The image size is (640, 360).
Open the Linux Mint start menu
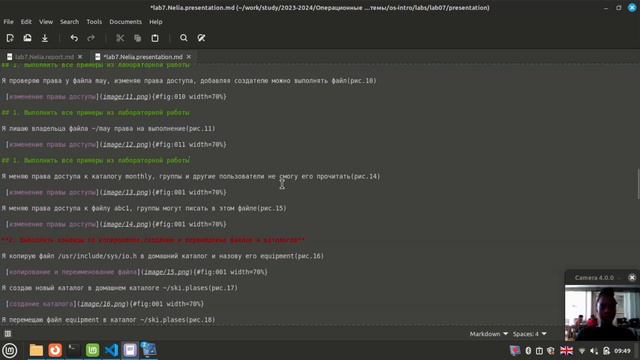(9, 350)
